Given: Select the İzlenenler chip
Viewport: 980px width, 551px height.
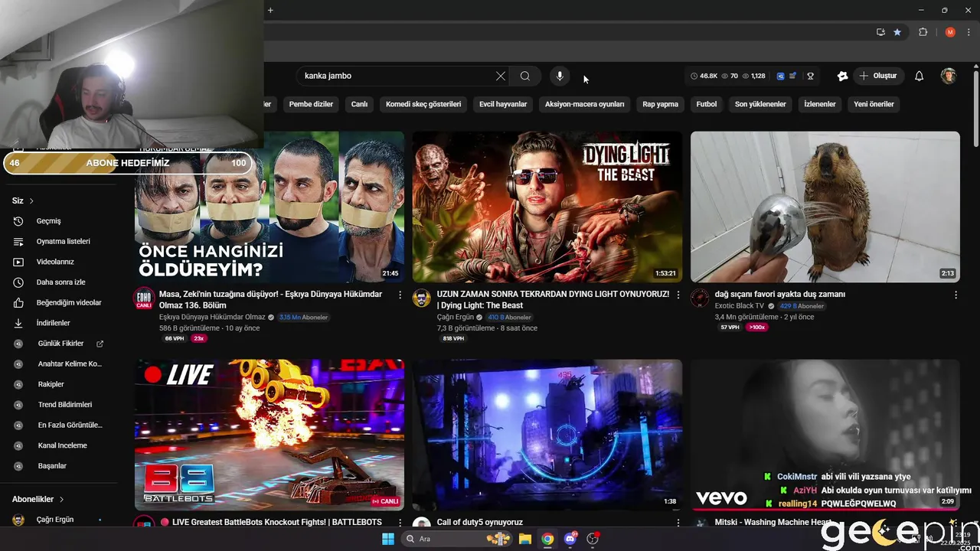Looking at the screenshot, I should [x=820, y=104].
